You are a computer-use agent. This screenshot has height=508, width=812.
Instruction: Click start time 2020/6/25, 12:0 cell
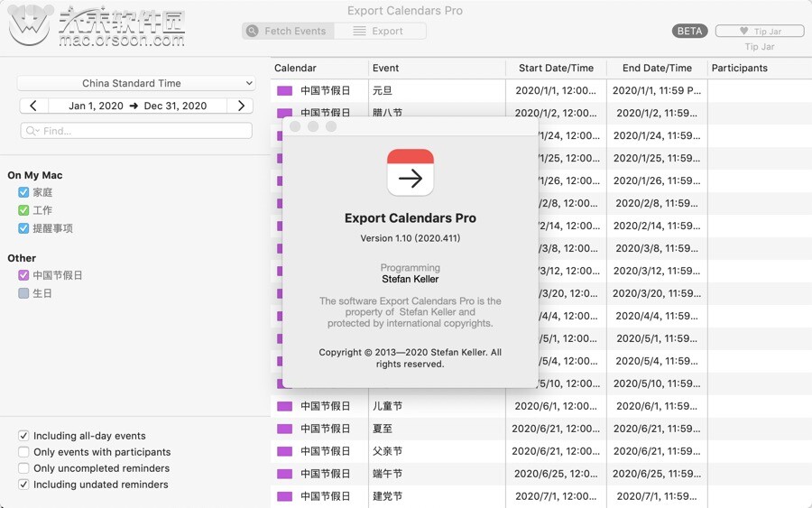point(556,474)
